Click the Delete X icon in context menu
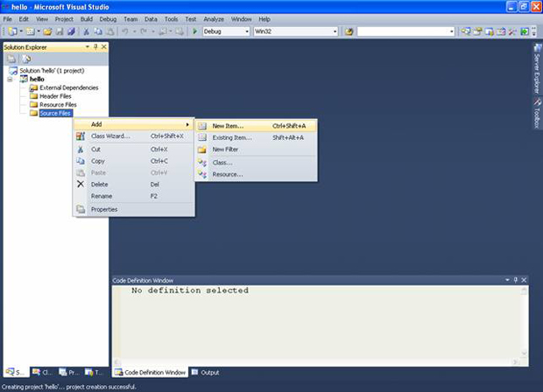 (81, 184)
